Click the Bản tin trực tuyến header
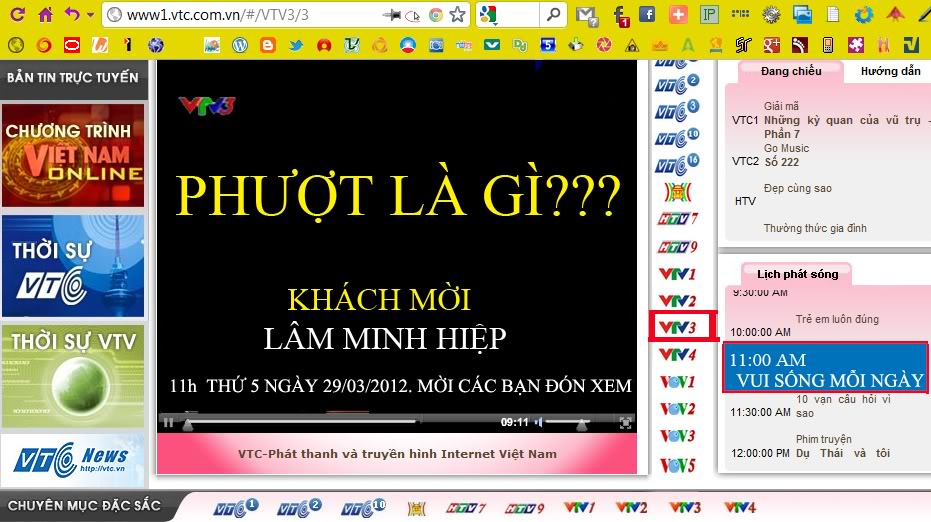The image size is (931, 522). [73, 77]
